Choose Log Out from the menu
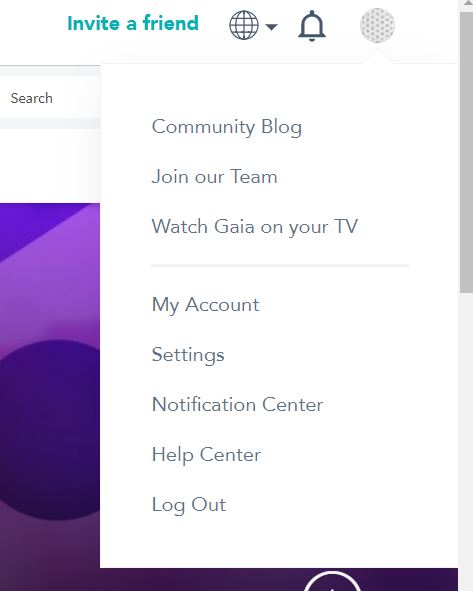The image size is (473, 591). [x=189, y=505]
